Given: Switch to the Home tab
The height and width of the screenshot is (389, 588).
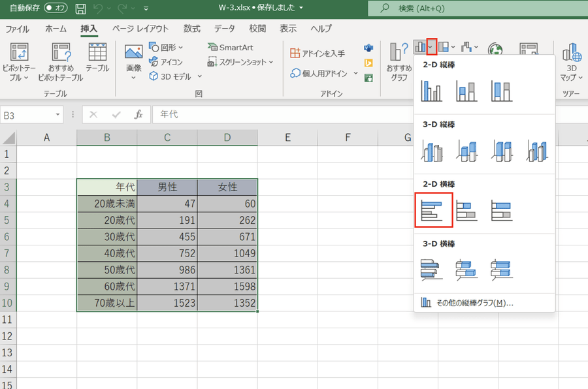Looking at the screenshot, I should (x=56, y=29).
